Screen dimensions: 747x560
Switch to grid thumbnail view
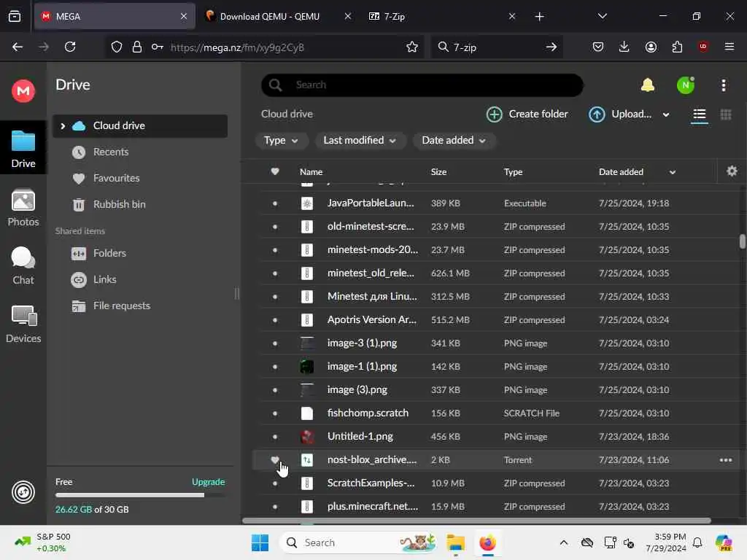click(726, 114)
